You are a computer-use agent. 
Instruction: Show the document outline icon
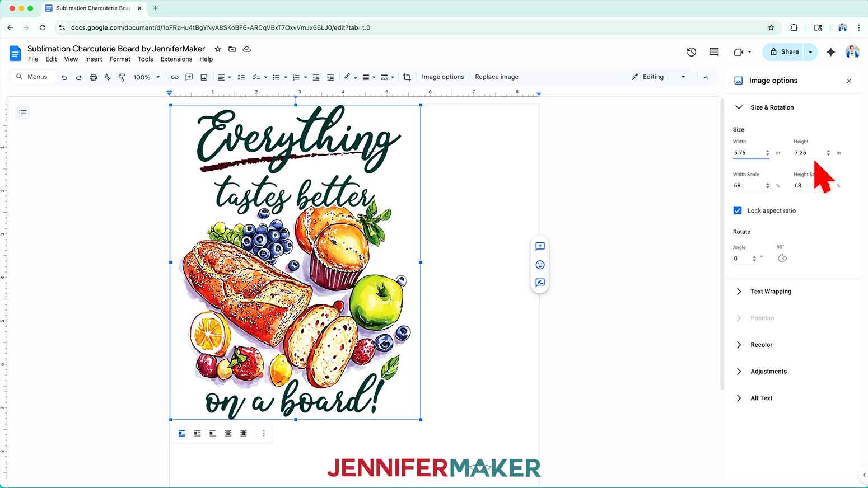pos(23,112)
